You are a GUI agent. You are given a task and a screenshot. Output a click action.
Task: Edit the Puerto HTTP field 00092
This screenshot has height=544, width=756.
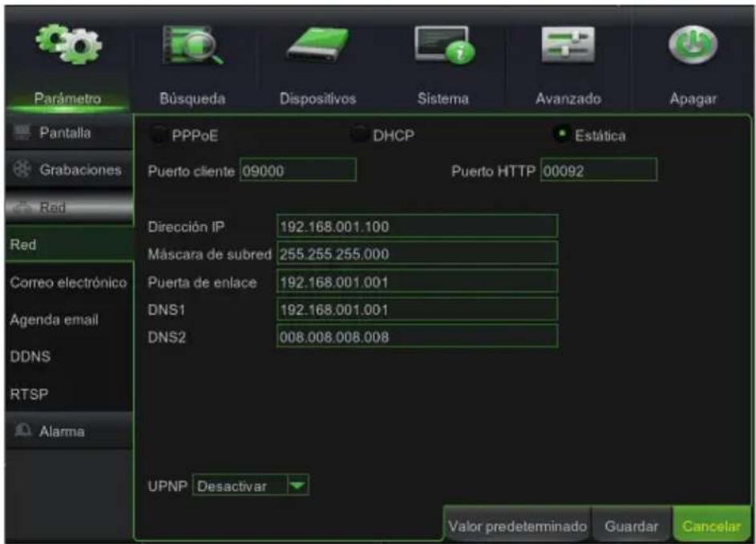(598, 170)
